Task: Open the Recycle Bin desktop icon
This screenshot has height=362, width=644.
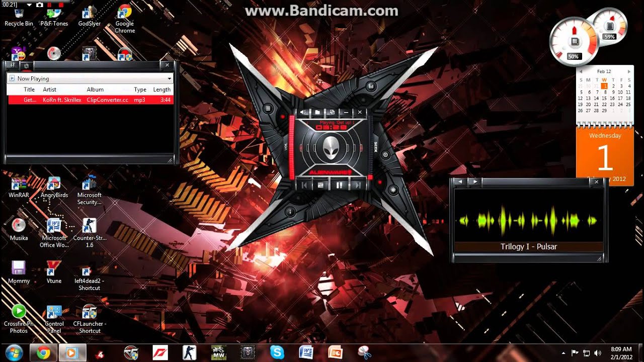Action: pos(19,16)
